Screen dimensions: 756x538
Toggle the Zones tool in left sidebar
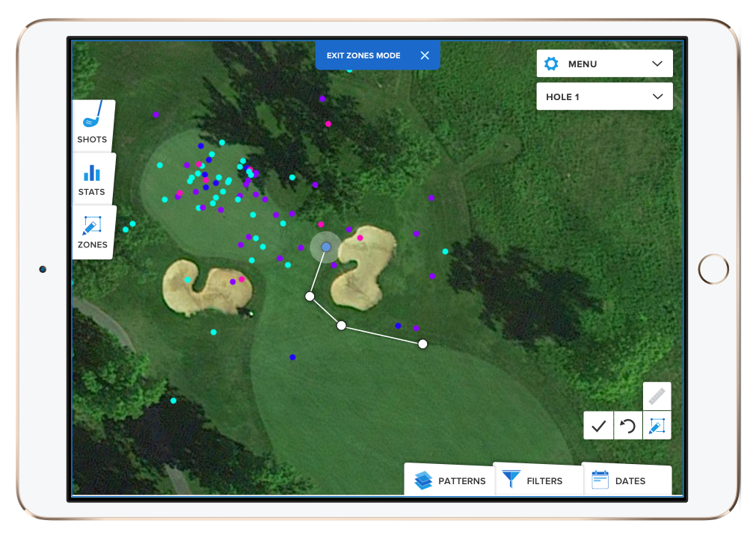(92, 232)
